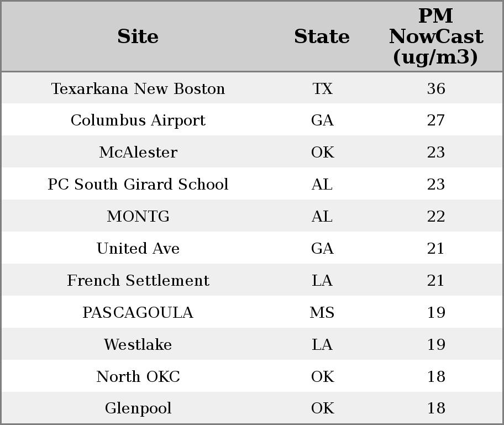Select the PC South Girard School cell
The height and width of the screenshot is (425, 504).
tap(138, 184)
